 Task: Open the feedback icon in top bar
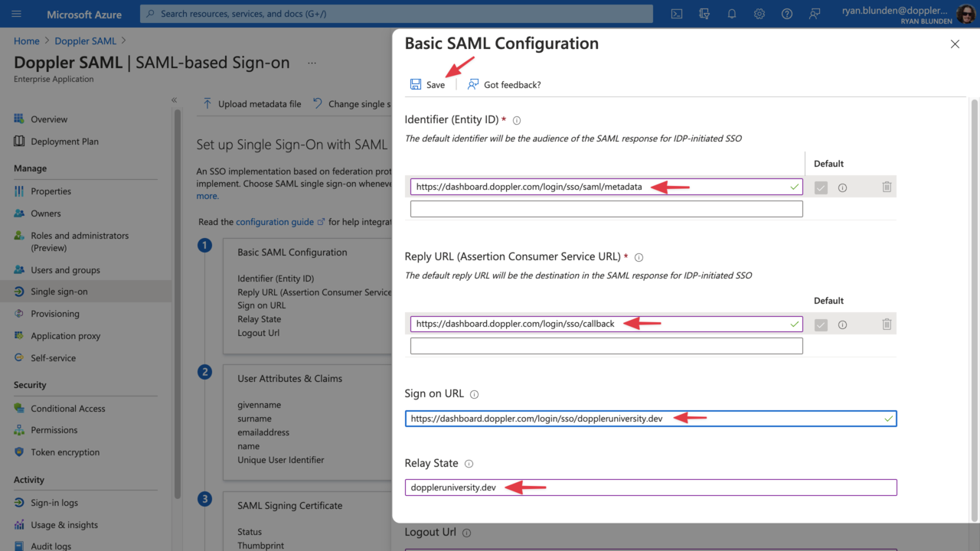pos(815,14)
